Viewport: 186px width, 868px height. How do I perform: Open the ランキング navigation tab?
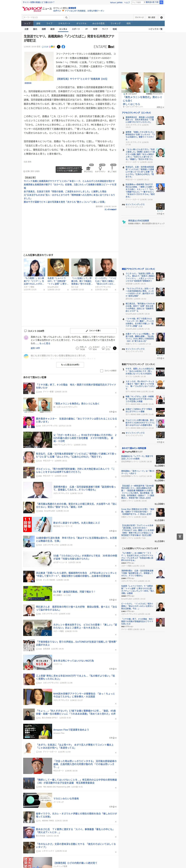click(115, 24)
